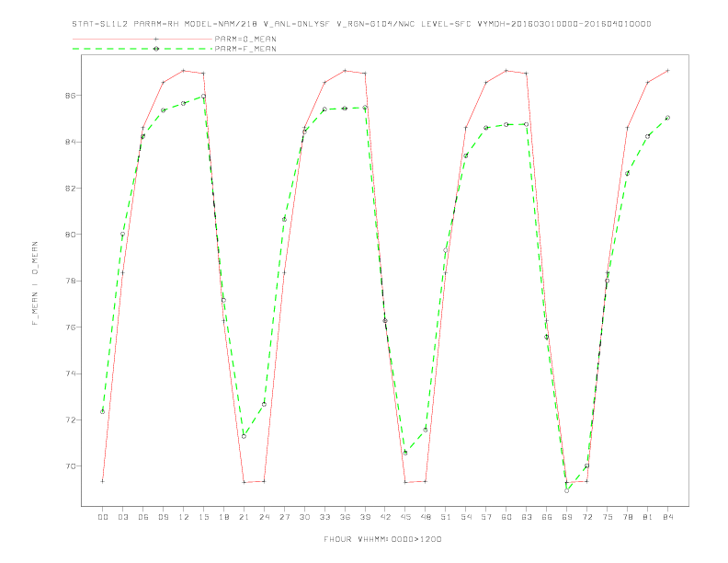728x563 pixels.
Task: Click x-axis forecast hour label 12
Action: [184, 517]
